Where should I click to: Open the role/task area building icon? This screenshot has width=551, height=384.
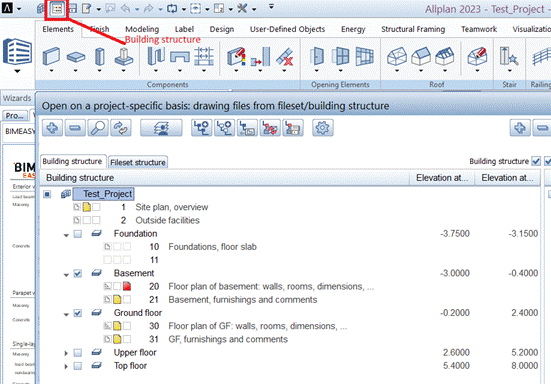click(17, 52)
